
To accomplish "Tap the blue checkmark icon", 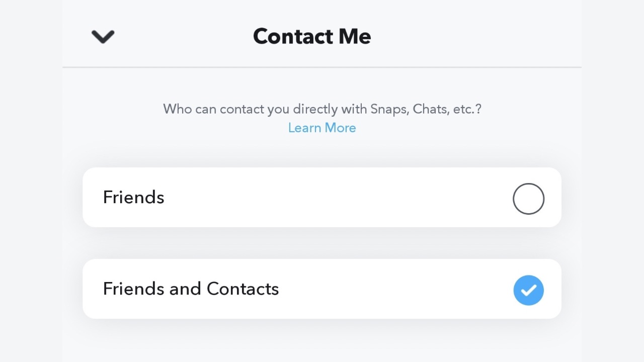I will coord(528,290).
